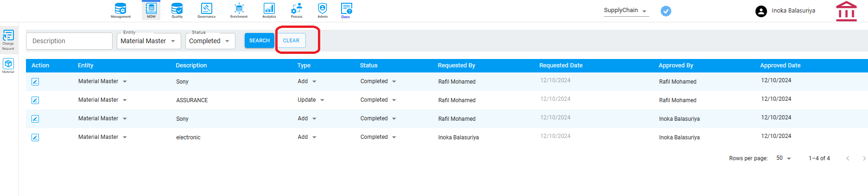
Task: Open the Inoka Balasuriya user avatar
Action: click(x=761, y=11)
